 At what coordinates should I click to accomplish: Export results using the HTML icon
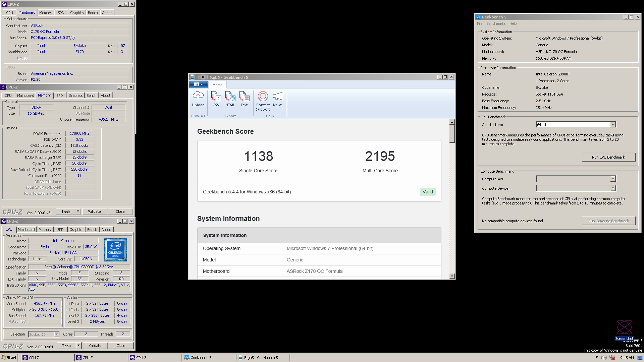[x=230, y=99]
